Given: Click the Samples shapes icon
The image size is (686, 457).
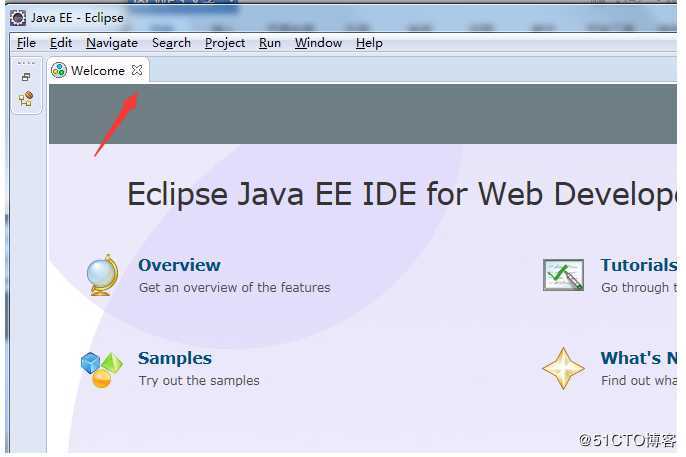Looking at the screenshot, I should (x=102, y=370).
